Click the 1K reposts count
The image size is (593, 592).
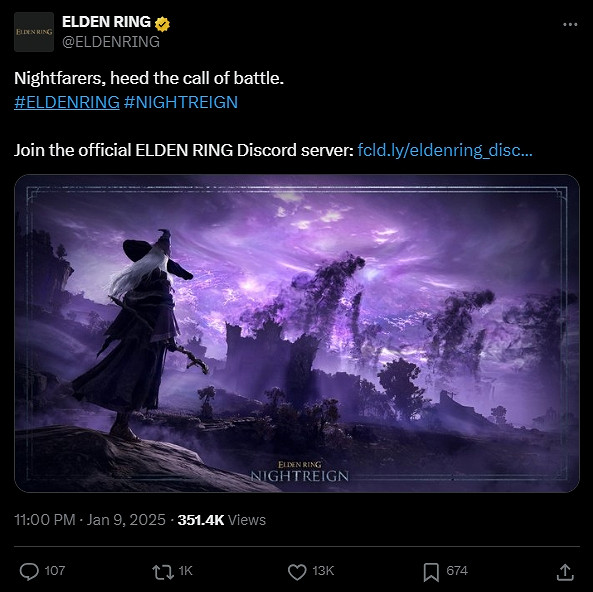[x=185, y=570]
